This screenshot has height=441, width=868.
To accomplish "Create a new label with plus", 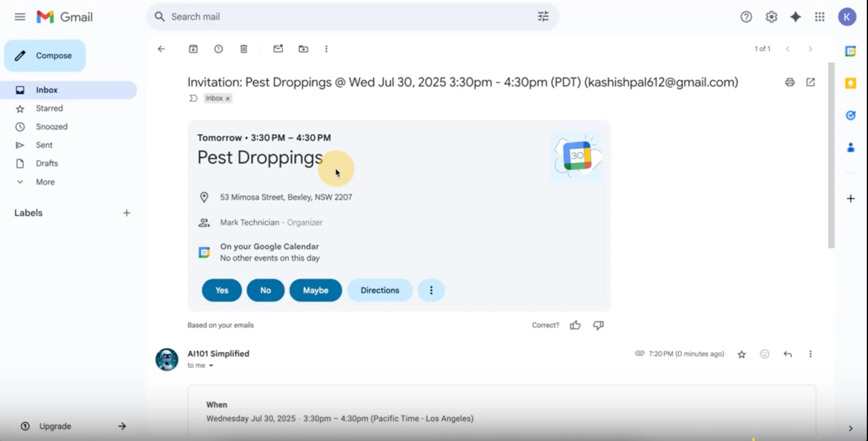I will point(127,213).
